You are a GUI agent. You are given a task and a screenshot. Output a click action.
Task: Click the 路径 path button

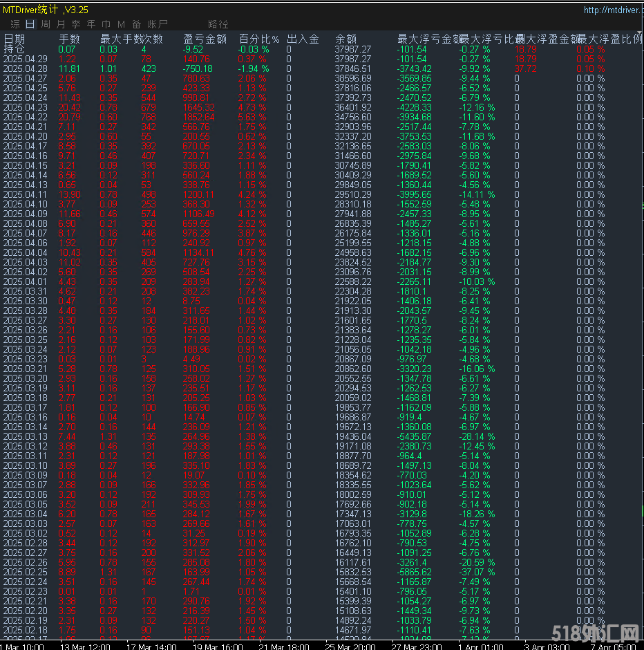pyautogui.click(x=218, y=24)
